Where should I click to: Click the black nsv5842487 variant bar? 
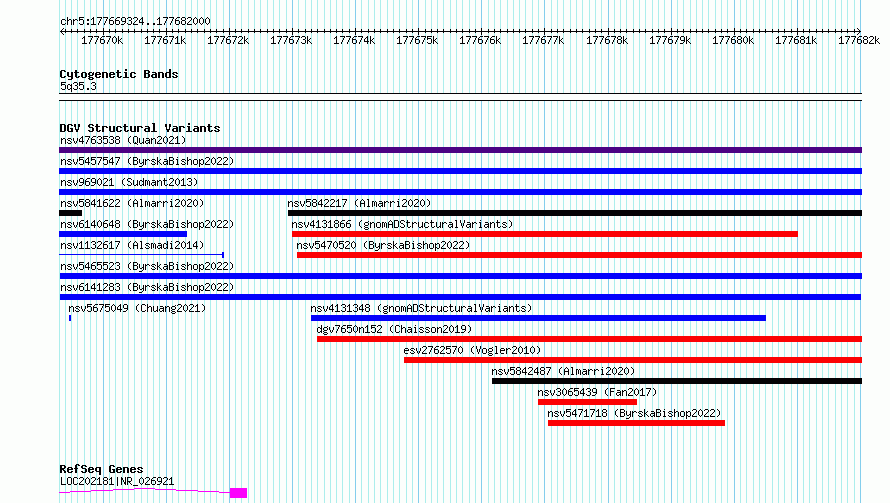click(x=677, y=381)
